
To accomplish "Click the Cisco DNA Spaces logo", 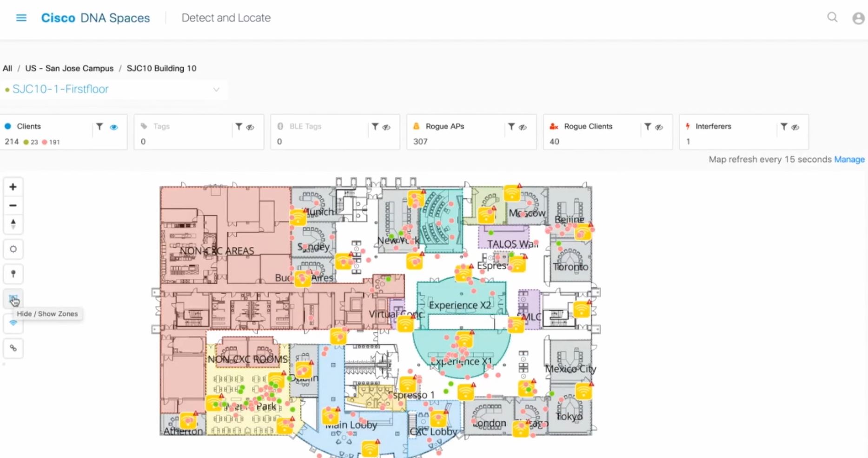I will click(x=95, y=18).
